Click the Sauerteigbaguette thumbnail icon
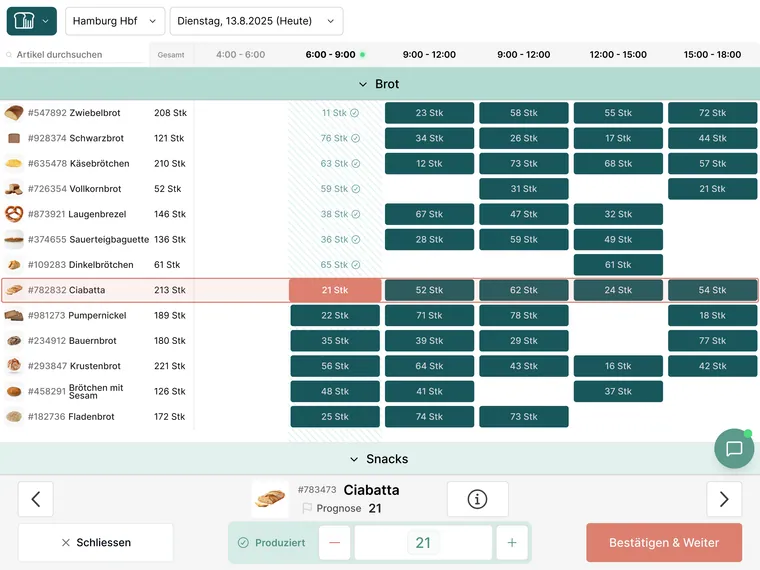 14,239
